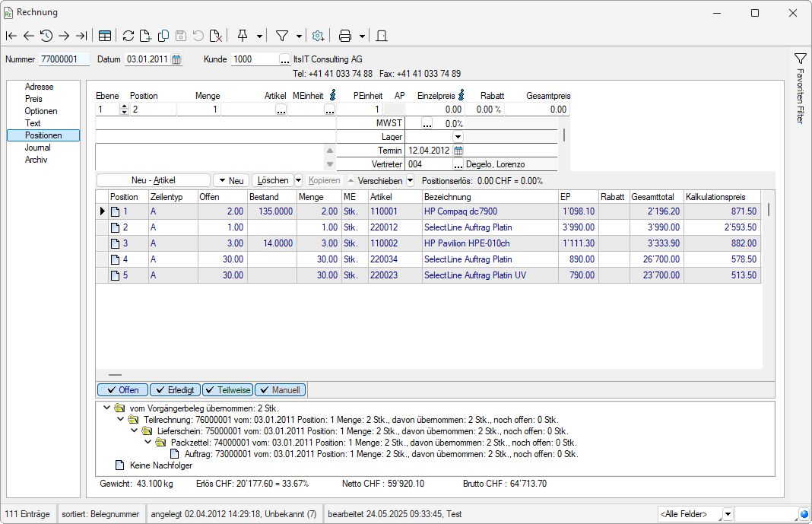Select Journal in the left navigation
This screenshot has height=524, width=812.
[37, 148]
